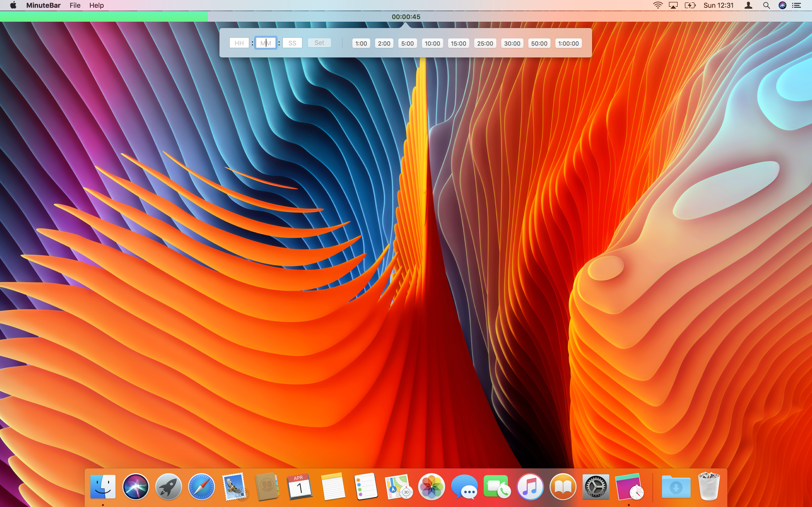Start the 25:00 preset timer
812x507 pixels.
pos(485,43)
